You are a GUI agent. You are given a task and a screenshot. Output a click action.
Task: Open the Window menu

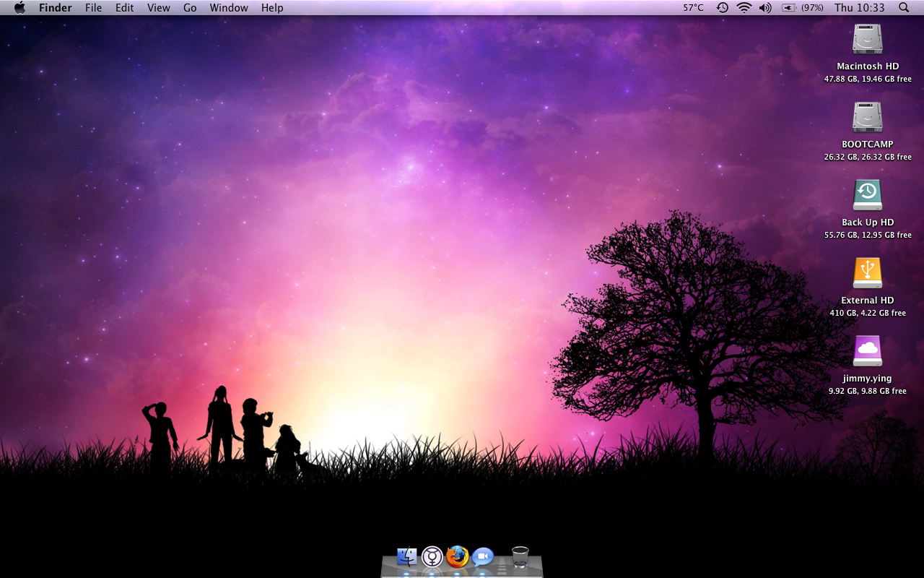coord(229,8)
